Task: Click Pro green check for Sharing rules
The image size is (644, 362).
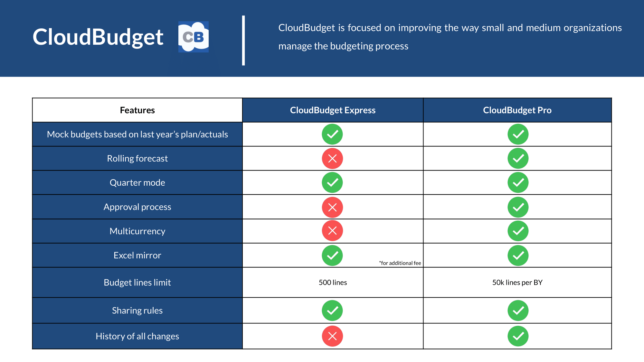Action: coord(518,311)
